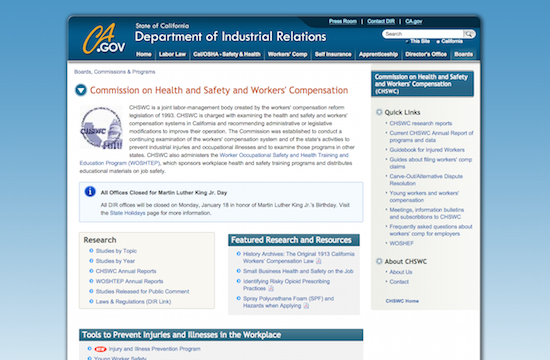Select the This Site search radio button

click(x=407, y=41)
